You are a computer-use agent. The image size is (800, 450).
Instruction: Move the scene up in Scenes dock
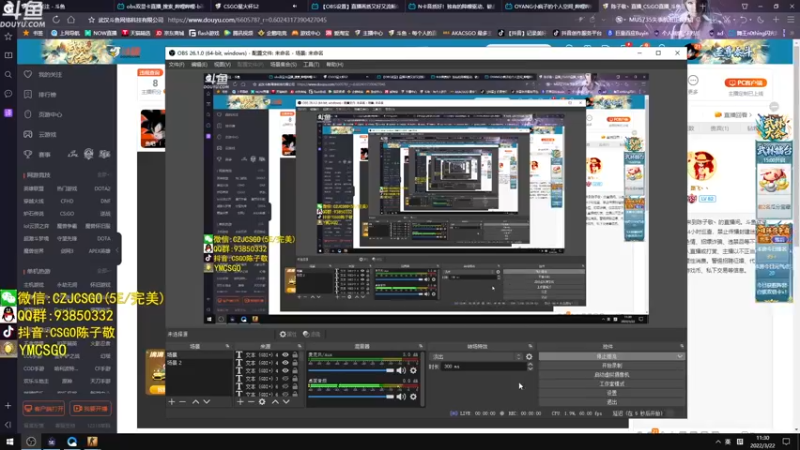coord(195,402)
